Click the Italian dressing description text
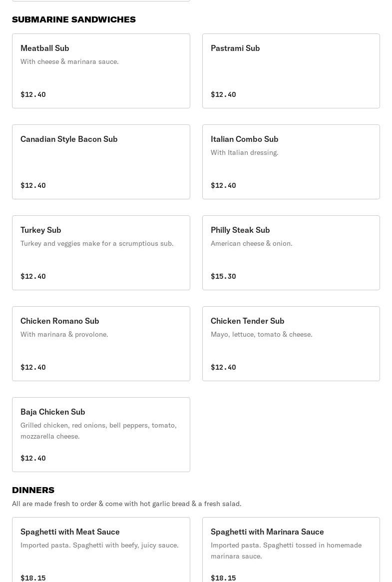 point(244,152)
